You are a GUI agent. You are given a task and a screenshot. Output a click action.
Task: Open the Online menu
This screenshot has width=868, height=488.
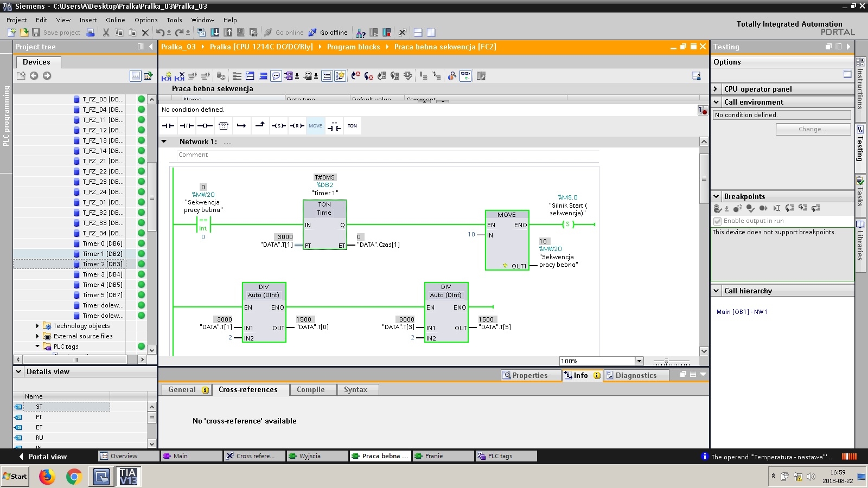click(x=115, y=20)
